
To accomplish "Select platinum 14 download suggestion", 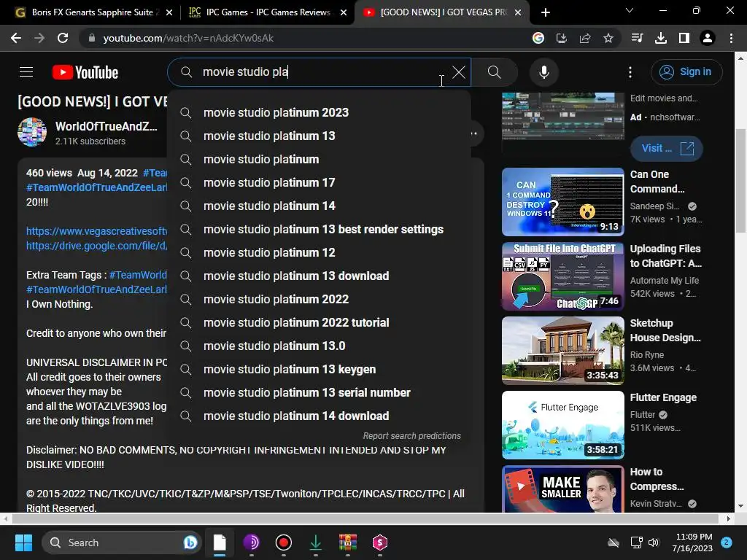I will click(x=319, y=416).
